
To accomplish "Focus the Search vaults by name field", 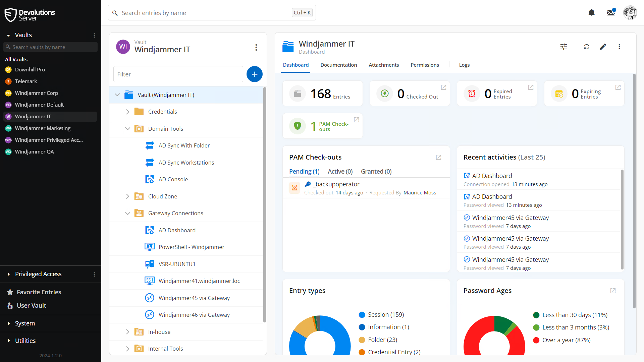I will [x=50, y=47].
